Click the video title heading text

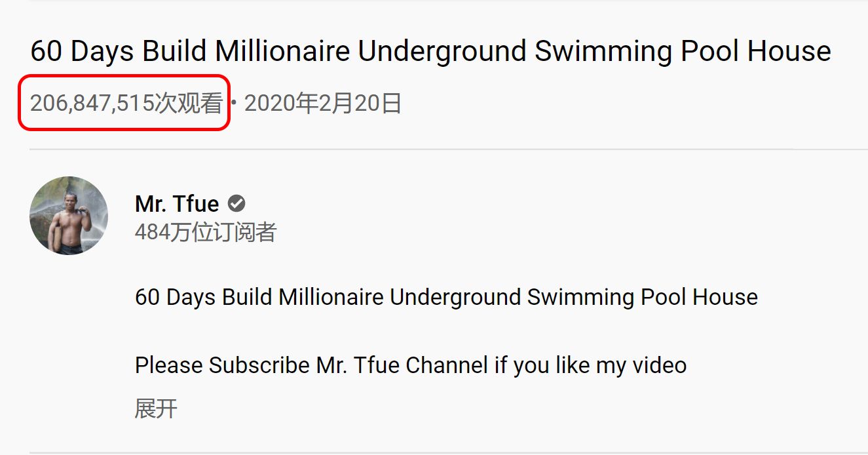[430, 51]
